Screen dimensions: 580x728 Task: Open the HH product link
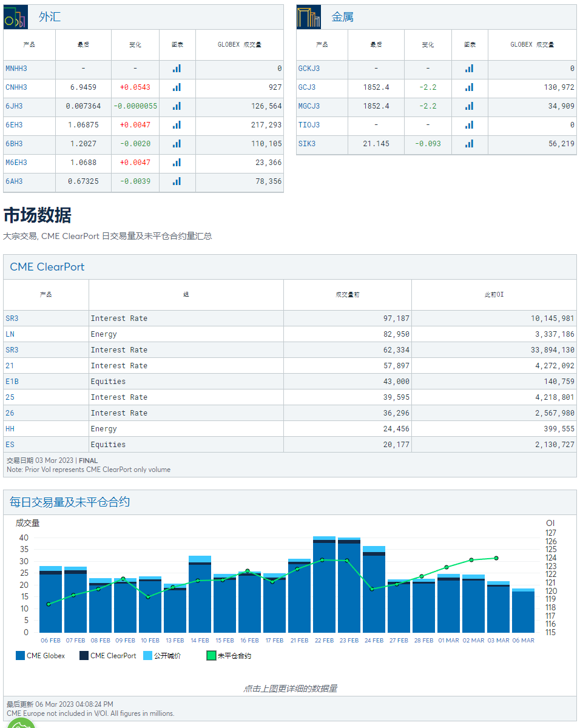coord(10,429)
